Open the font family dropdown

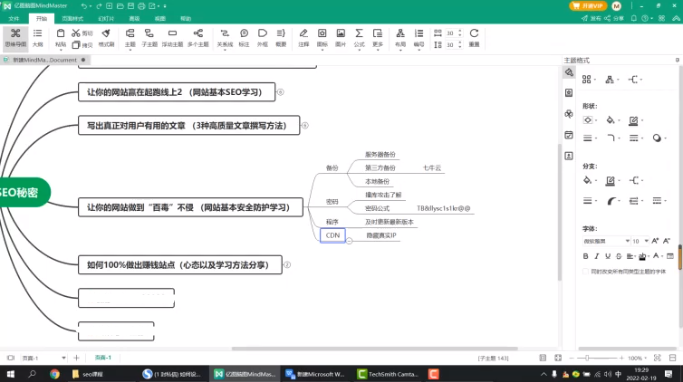(x=606, y=241)
